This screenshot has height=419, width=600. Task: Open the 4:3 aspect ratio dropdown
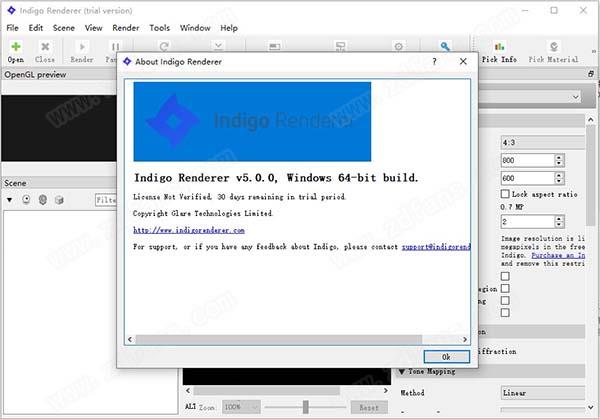point(543,142)
